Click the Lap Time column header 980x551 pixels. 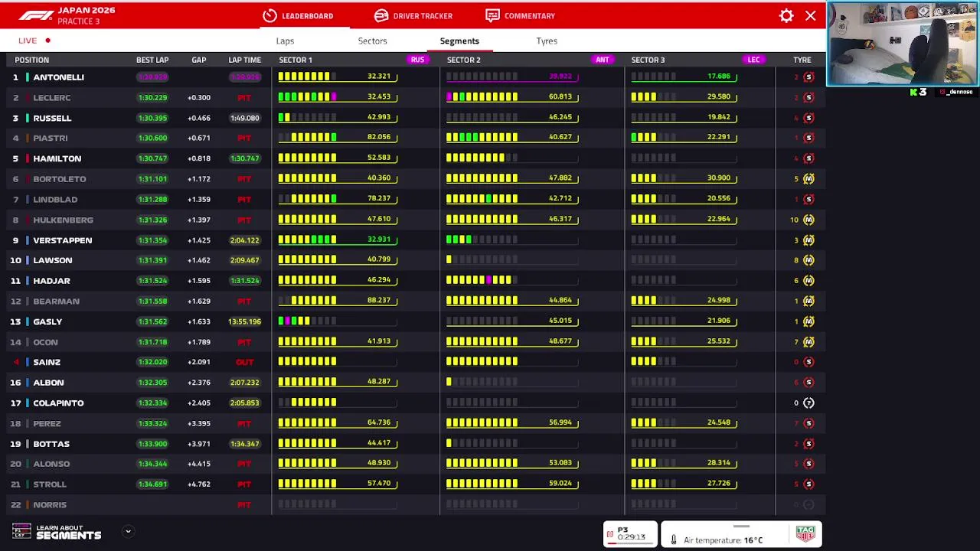pos(244,60)
